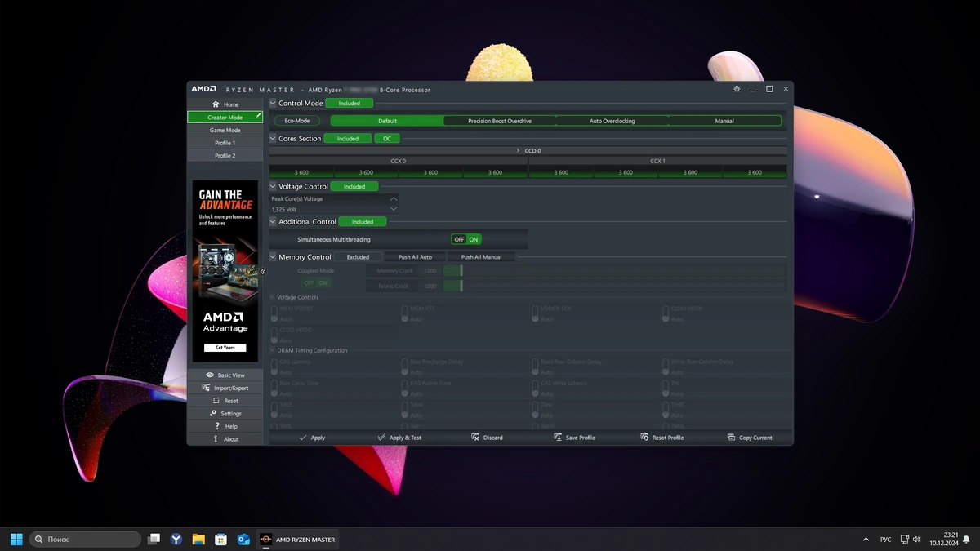Click Save Profile in bottom bar
Screen dimensions: 980x551
point(574,438)
